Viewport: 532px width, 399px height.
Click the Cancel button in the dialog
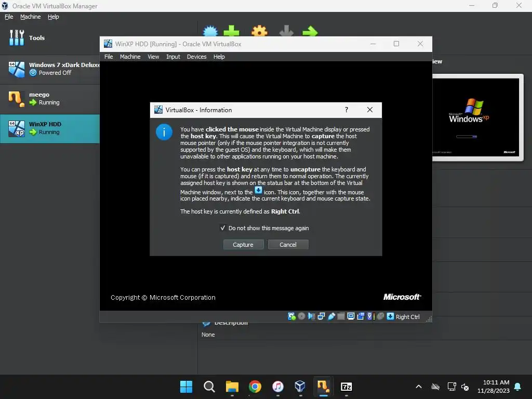pyautogui.click(x=288, y=245)
